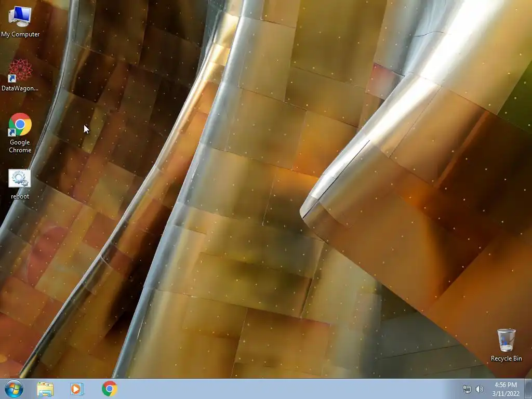The image size is (532, 399).
Task: Open the taskbar clock showing 4:56 PM
Action: click(506, 389)
